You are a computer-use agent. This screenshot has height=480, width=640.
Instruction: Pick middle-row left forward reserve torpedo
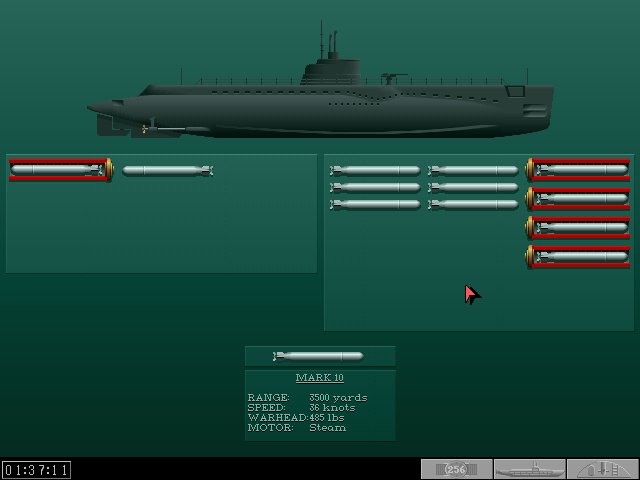tap(375, 187)
